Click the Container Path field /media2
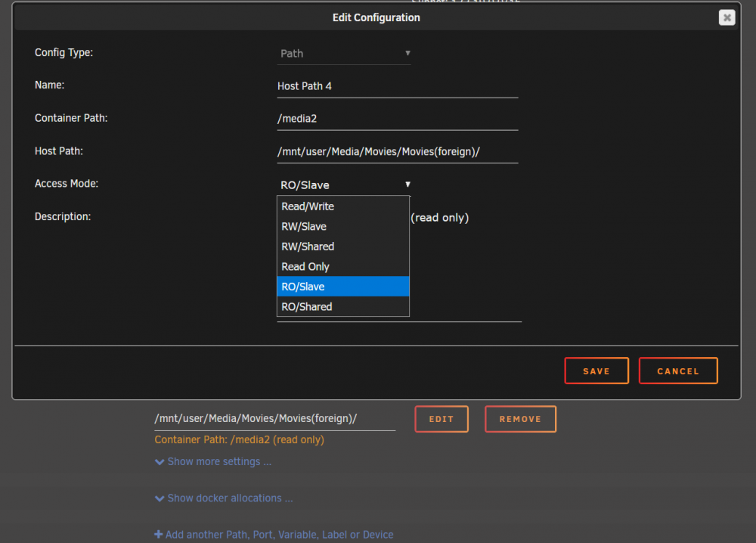 pyautogui.click(x=398, y=119)
